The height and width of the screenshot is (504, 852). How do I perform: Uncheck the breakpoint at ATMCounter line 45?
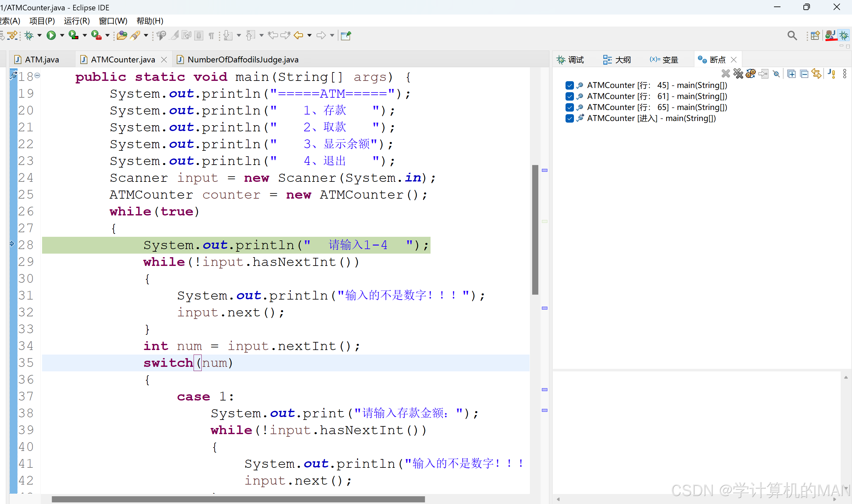(x=569, y=85)
